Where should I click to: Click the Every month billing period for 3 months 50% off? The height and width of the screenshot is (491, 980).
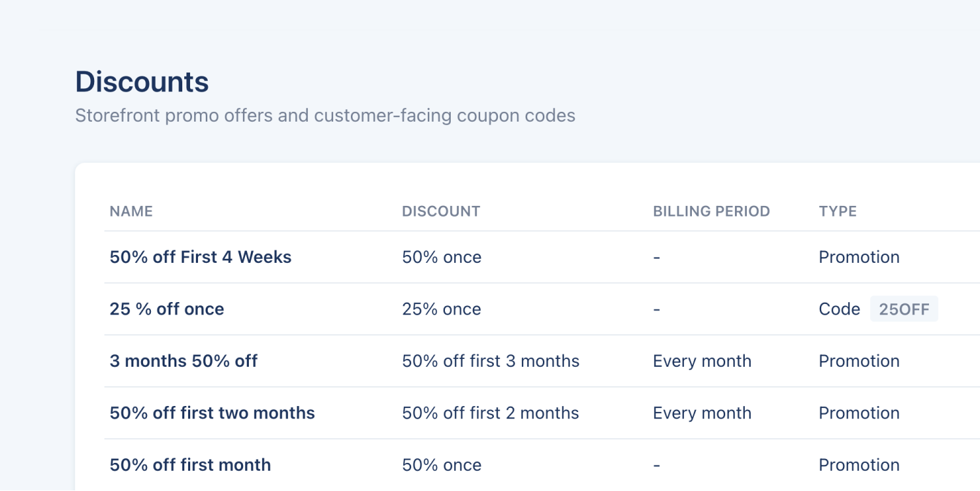tap(702, 360)
